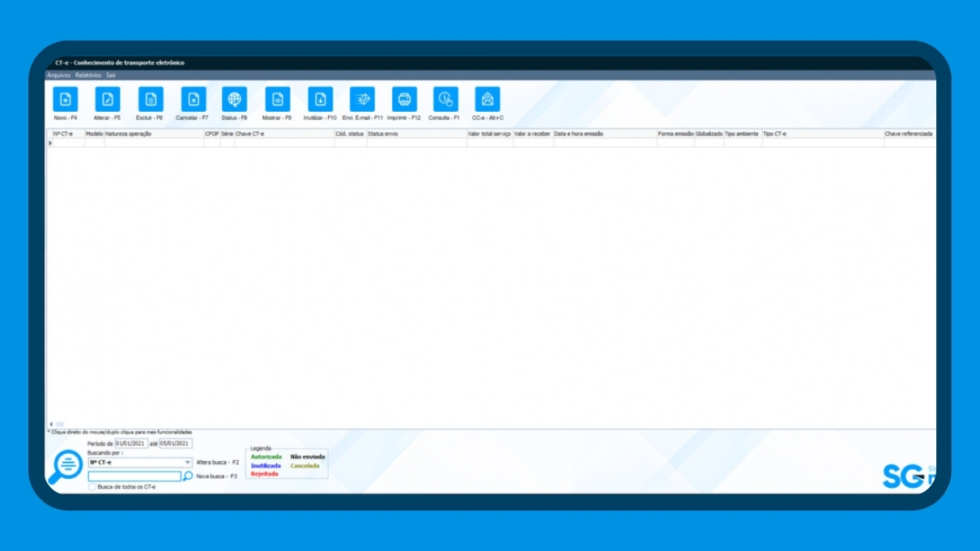Click the small magnifier next to search box
This screenshot has width=980, height=551.
188,476
